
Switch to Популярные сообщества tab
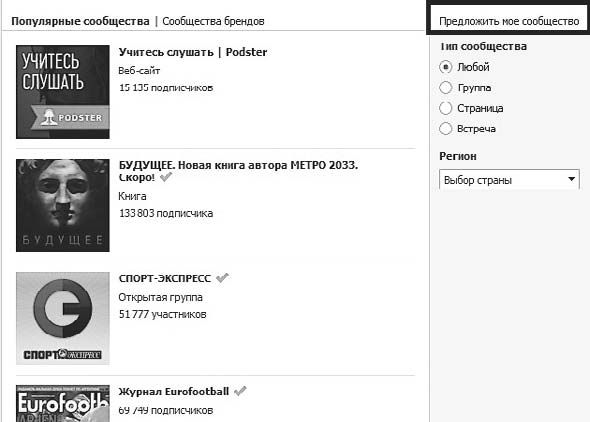[80, 21]
